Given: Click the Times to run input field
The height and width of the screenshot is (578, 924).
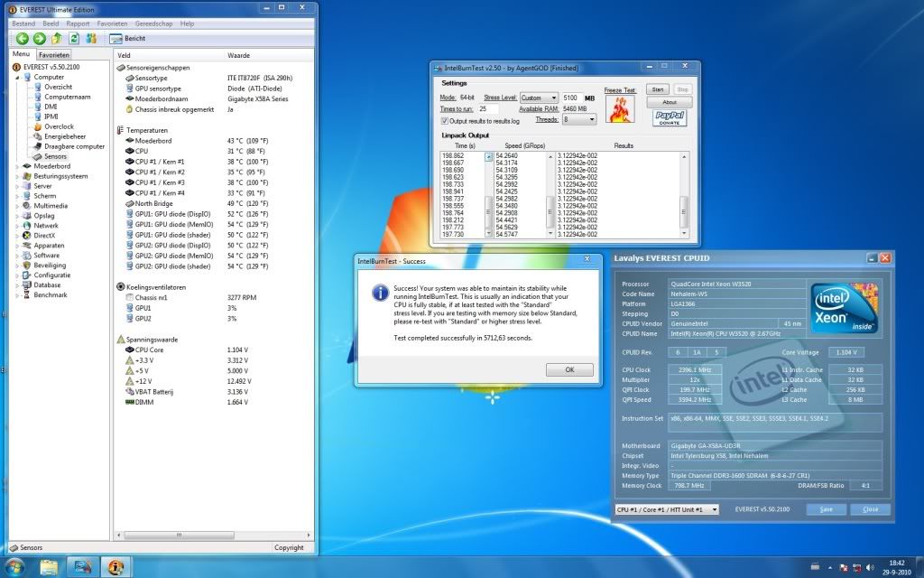Looking at the screenshot, I should [487, 109].
